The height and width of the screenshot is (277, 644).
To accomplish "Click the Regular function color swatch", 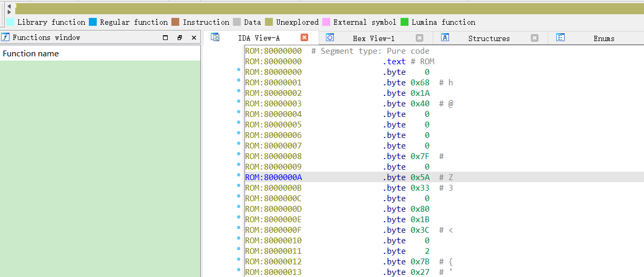I will point(93,22).
